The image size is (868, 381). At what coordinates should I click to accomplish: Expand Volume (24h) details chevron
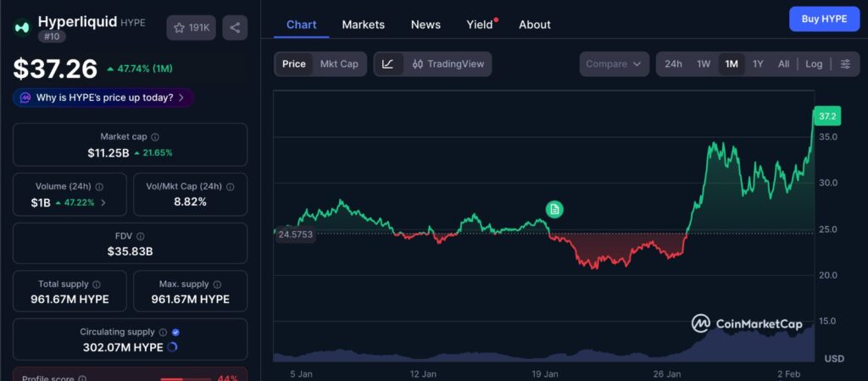(103, 203)
